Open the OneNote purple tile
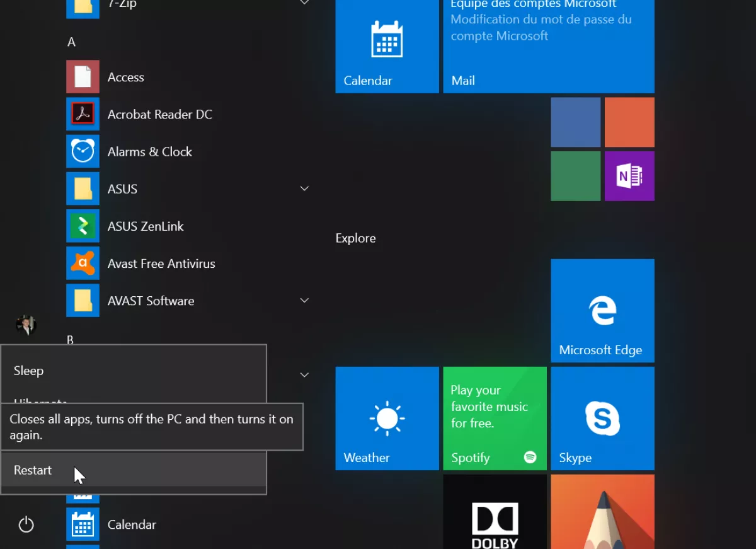756x549 pixels. pos(629,176)
